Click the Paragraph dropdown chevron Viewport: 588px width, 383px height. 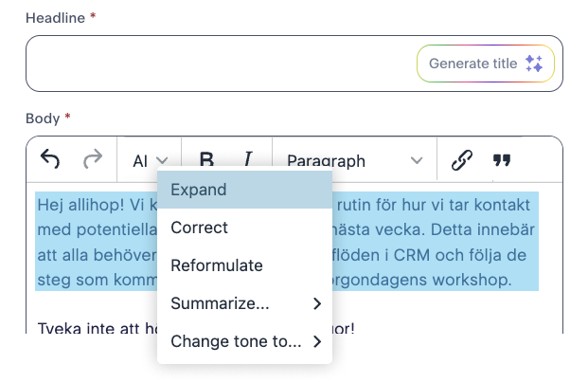417,161
